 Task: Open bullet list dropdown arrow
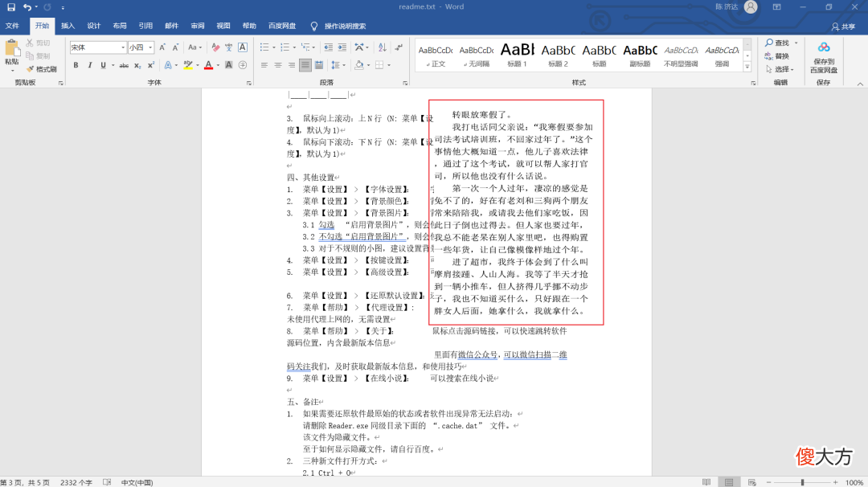coord(274,47)
